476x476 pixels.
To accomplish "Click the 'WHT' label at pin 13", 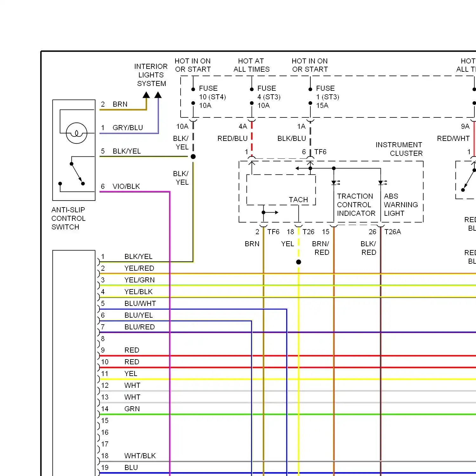I will click(x=132, y=397).
